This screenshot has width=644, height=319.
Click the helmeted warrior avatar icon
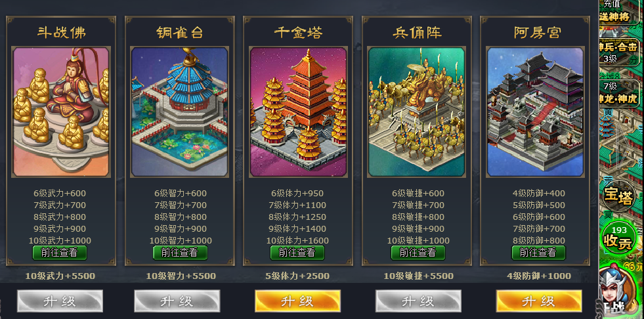(x=615, y=291)
